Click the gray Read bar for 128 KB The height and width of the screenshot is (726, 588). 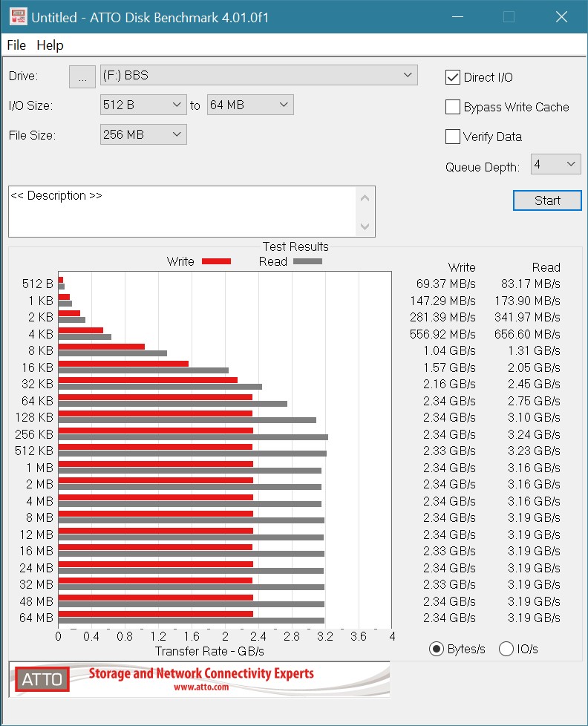tap(188, 420)
